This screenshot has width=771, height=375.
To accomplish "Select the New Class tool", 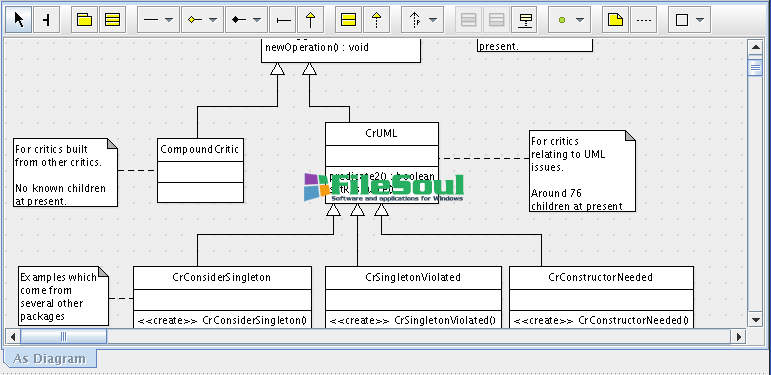I will coord(113,20).
